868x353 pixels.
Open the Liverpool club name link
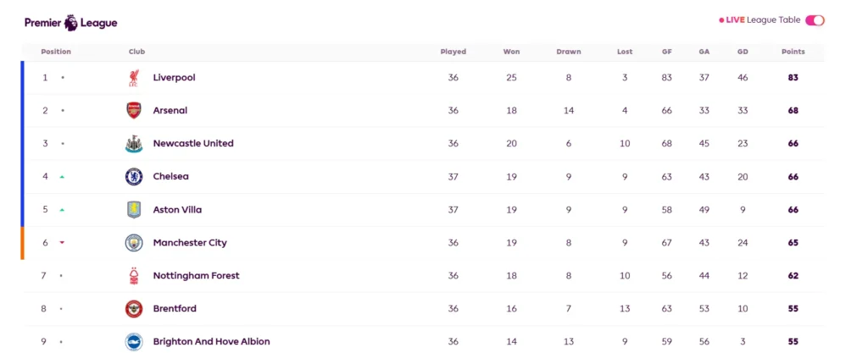pos(175,78)
